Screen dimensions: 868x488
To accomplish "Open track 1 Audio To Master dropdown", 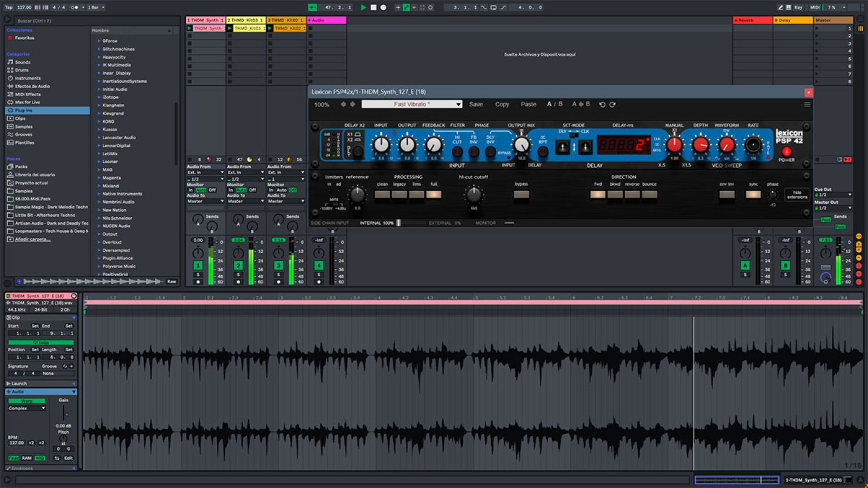I will tap(206, 201).
